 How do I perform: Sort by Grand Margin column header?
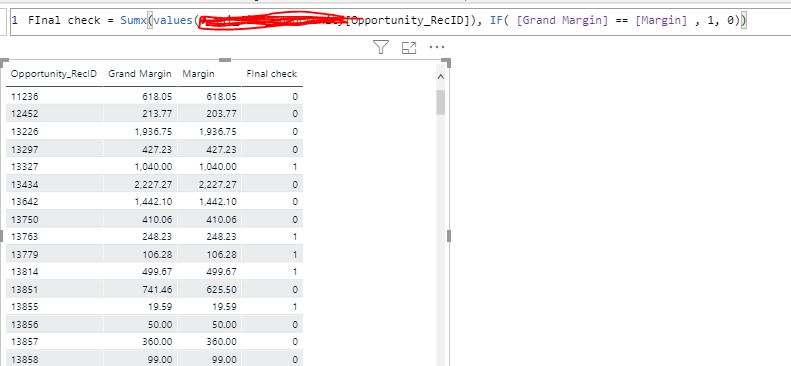pyautogui.click(x=140, y=74)
